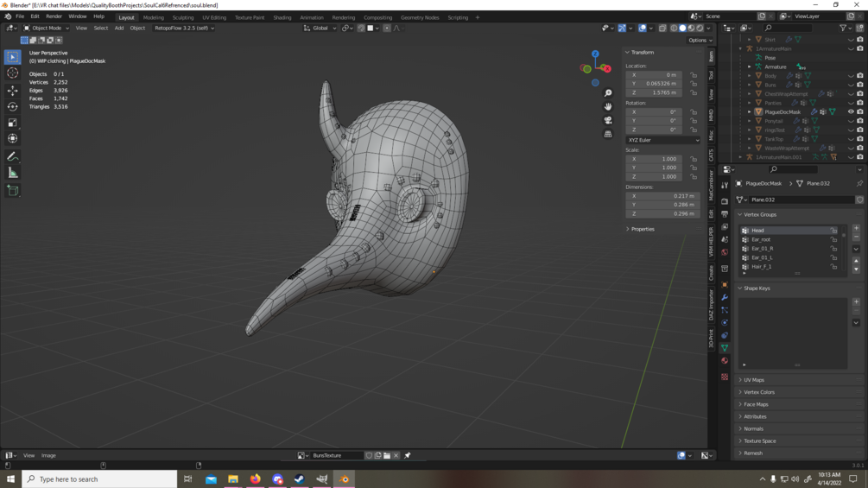
Task: Open the Modifiers wrench tab in Properties
Action: coord(725,297)
